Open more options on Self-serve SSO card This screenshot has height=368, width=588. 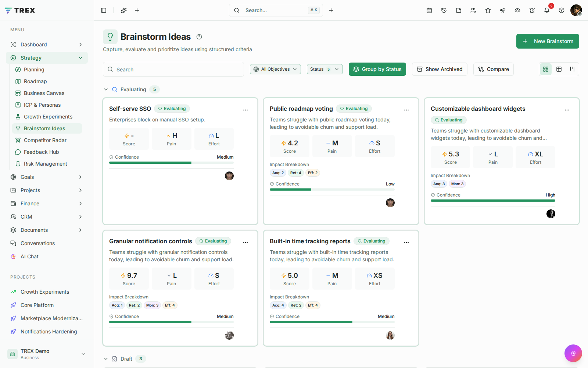[245, 110]
